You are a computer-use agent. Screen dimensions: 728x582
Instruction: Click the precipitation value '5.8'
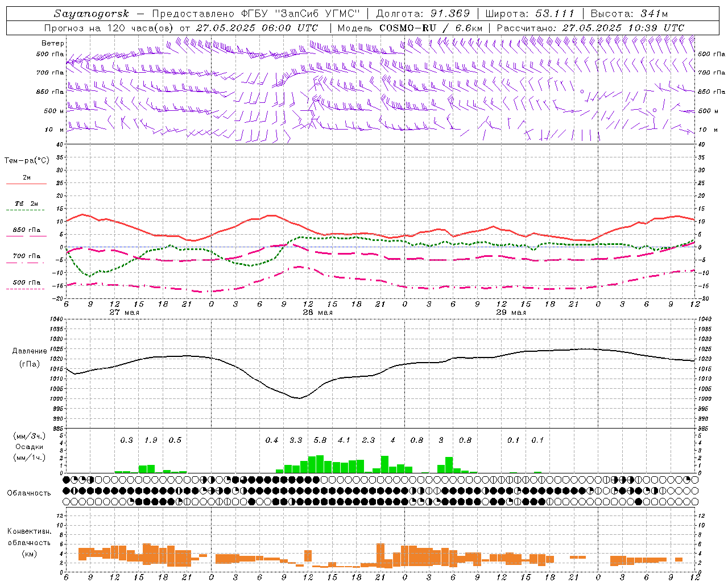(320, 440)
